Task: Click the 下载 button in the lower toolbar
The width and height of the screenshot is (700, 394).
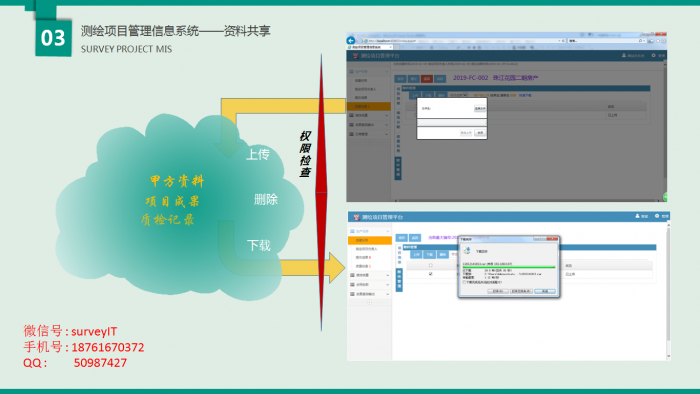Action: pos(429,254)
